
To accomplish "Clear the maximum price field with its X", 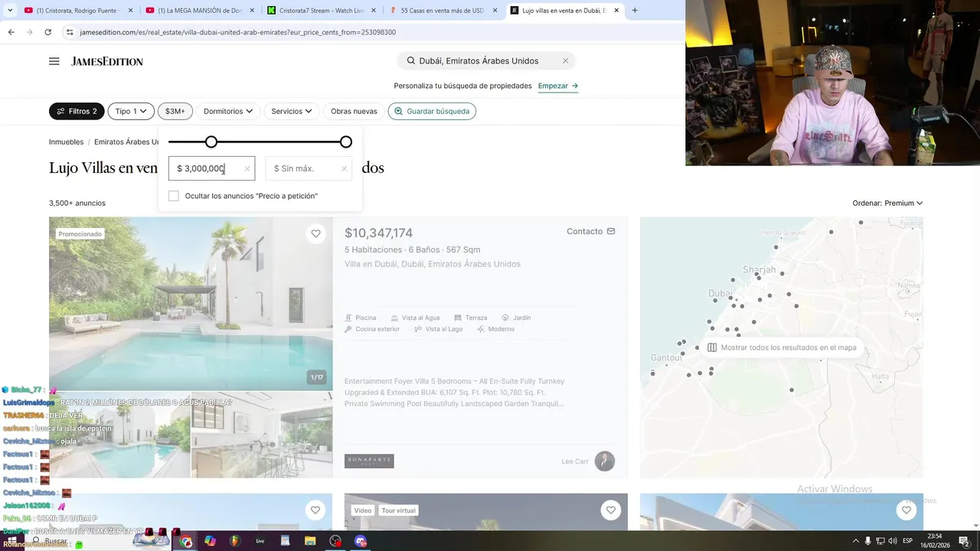I will click(344, 168).
